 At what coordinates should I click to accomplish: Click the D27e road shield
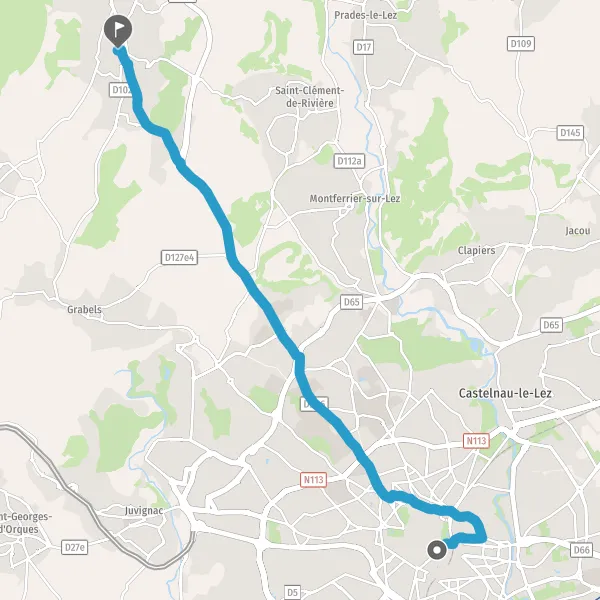tap(75, 547)
